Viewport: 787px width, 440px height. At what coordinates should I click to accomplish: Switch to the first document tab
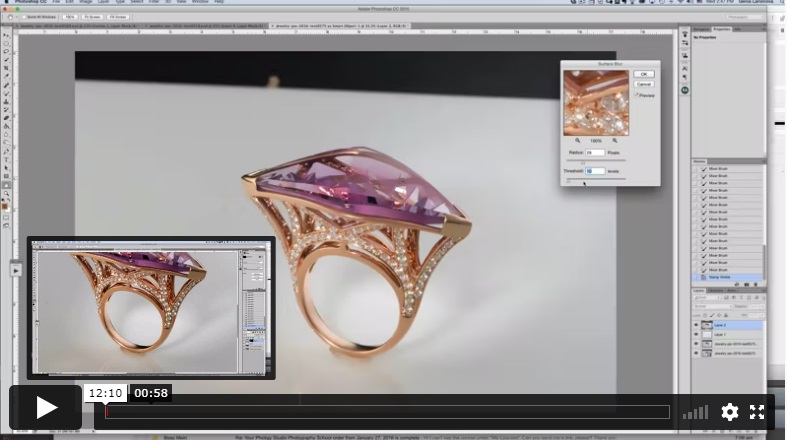pos(77,26)
